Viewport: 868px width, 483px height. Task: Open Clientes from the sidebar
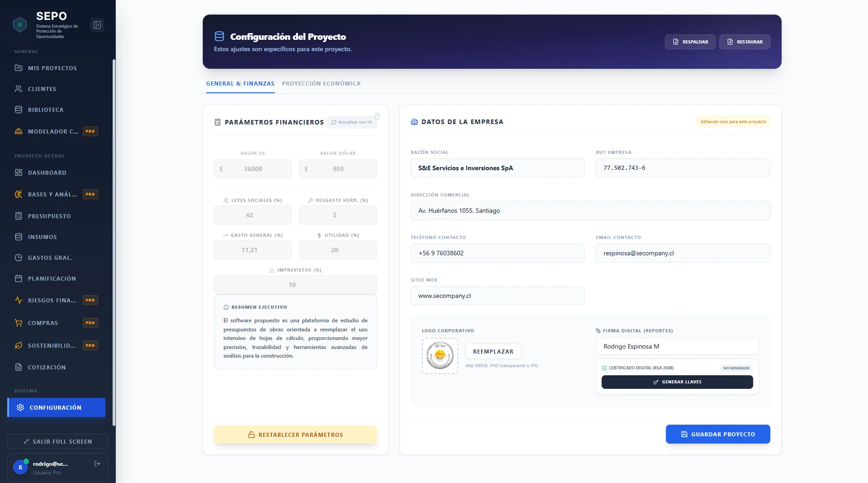pyautogui.click(x=43, y=89)
